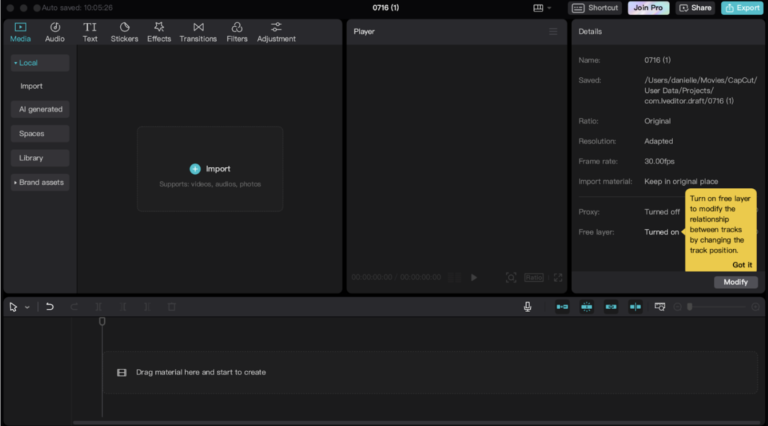Open Library in sidebar
Viewport: 768px width, 426px height.
[x=40, y=158]
